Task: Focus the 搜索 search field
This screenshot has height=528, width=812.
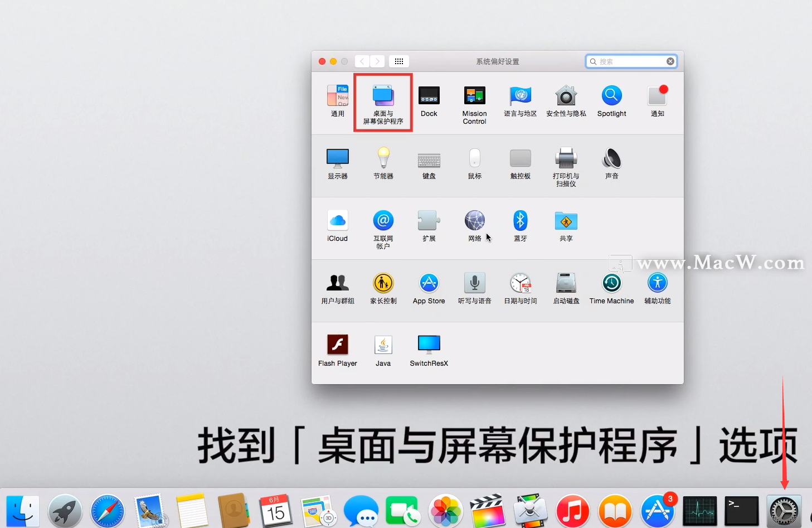Action: (x=631, y=61)
